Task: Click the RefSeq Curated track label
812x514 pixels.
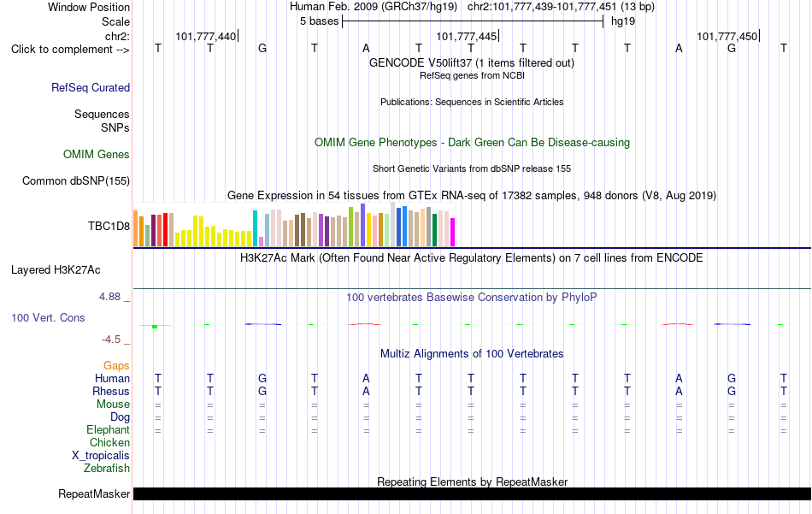Action: (90, 87)
